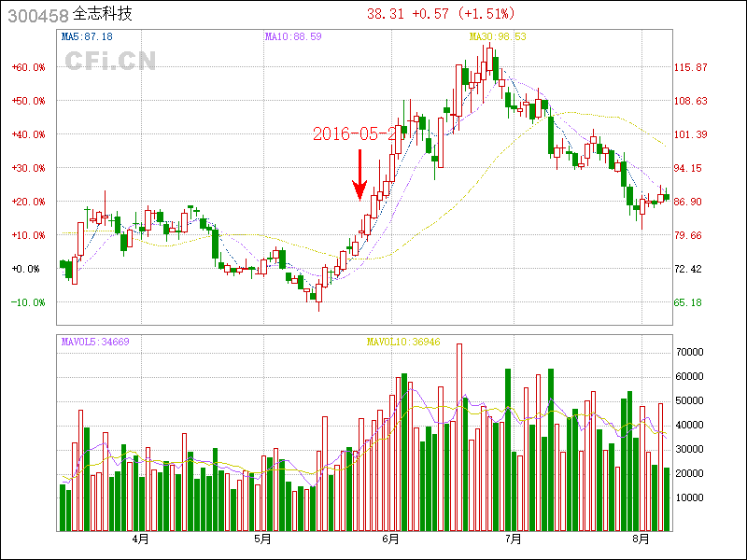Select 6月 on the time axis
This screenshot has height=560, width=747.
point(391,539)
